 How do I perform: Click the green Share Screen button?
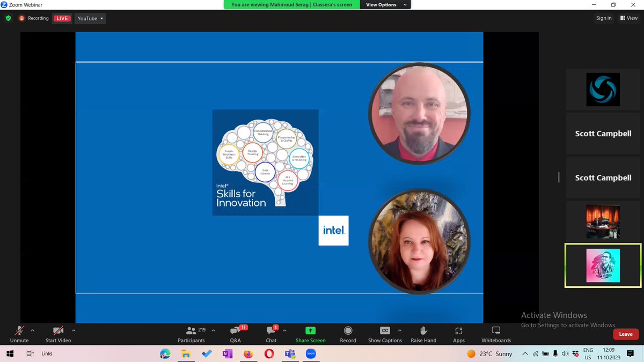(x=310, y=334)
